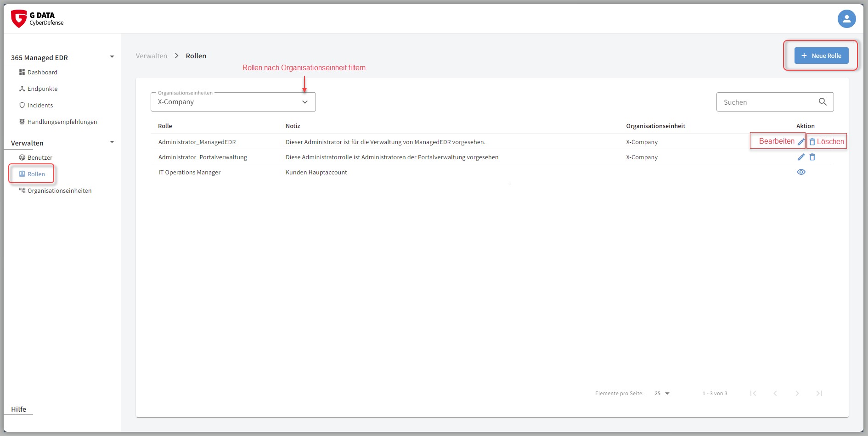Image resolution: width=868 pixels, height=436 pixels.
Task: Collapse the 365 Managed EDR section
Action: click(112, 57)
